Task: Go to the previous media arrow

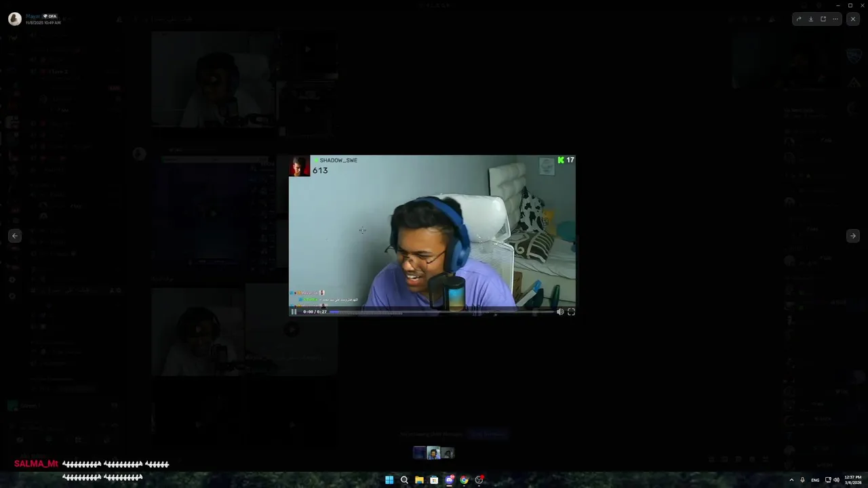Action: pyautogui.click(x=15, y=236)
